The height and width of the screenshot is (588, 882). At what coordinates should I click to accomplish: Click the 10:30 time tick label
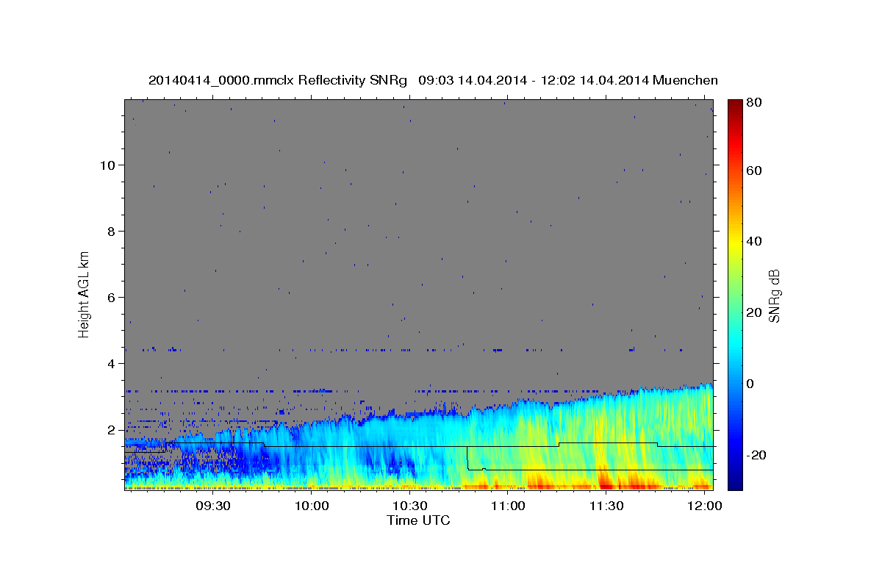pos(410,506)
